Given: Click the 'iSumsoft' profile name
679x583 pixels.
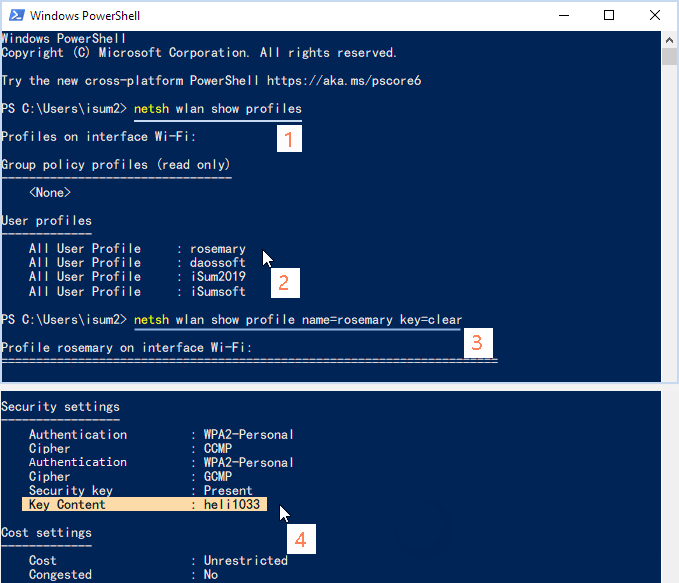Looking at the screenshot, I should coord(218,292).
